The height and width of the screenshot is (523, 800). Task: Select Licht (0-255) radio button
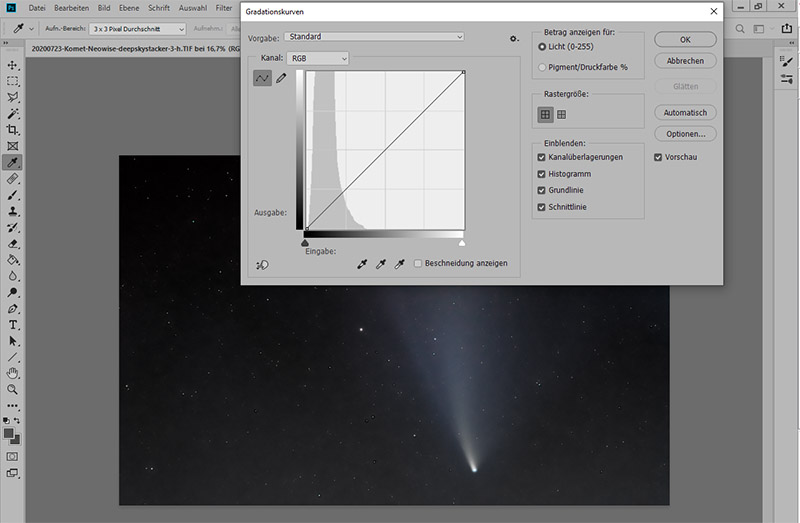[x=542, y=47]
